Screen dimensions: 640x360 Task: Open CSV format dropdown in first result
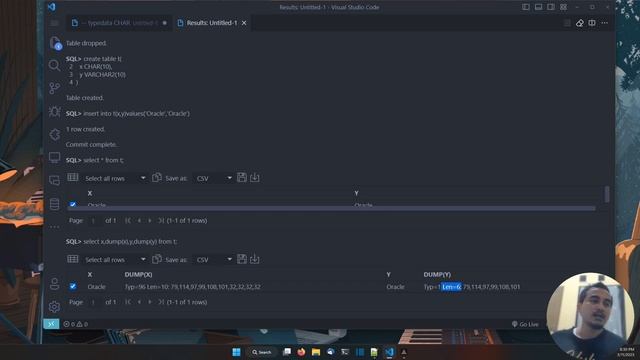coord(213,178)
